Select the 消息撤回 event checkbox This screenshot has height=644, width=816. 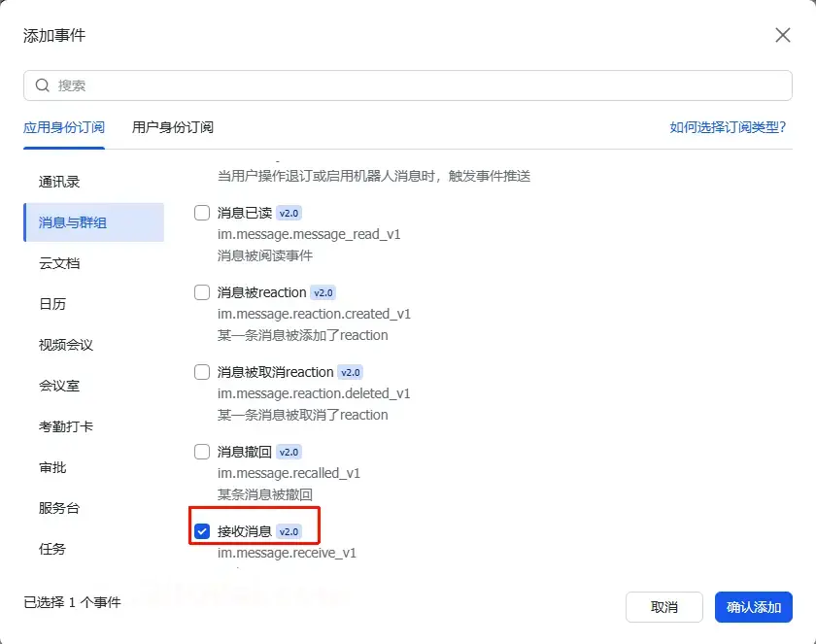click(x=202, y=452)
